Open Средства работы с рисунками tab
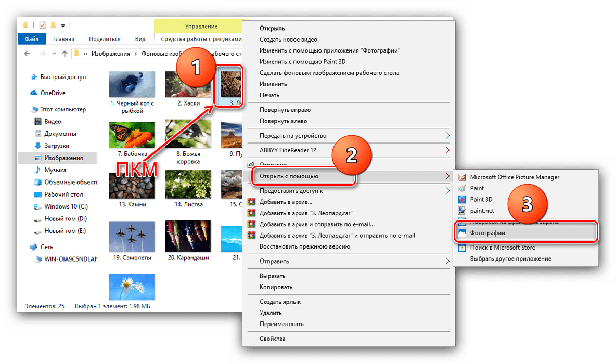 [201, 39]
